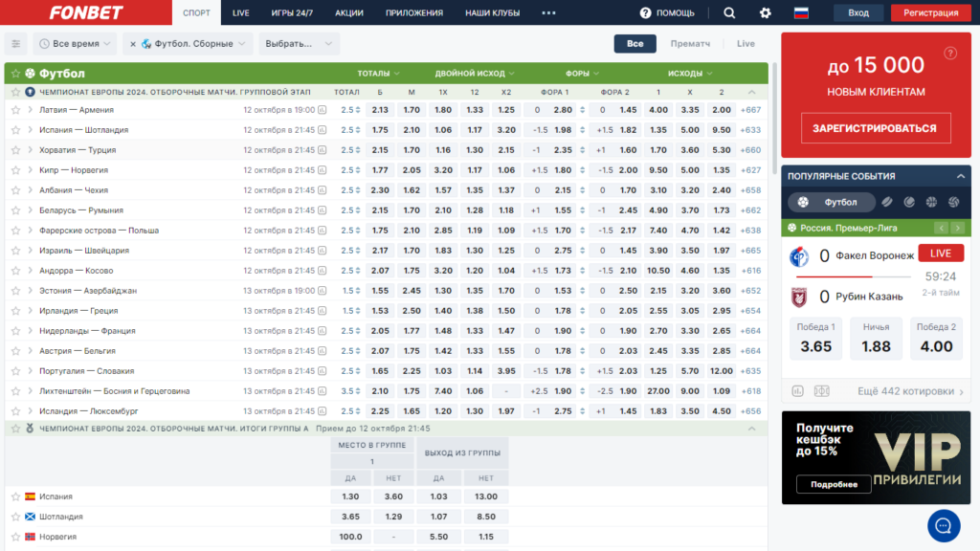Collapse the ПОПУЛЯРНЫЕ СОБЫТИЯ panel

(961, 176)
